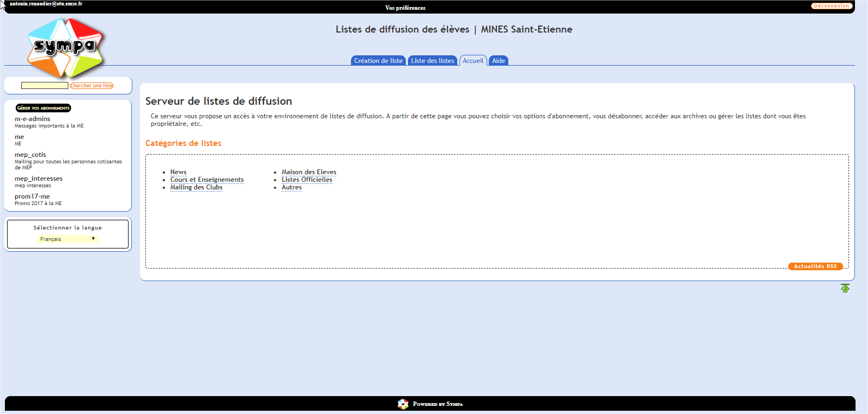The width and height of the screenshot is (868, 414).
Task: Open Cours et Enseignements category
Action: pyautogui.click(x=207, y=180)
